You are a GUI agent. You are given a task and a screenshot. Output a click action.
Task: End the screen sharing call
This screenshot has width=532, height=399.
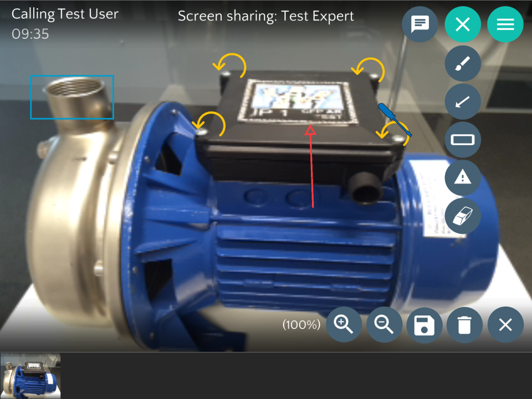click(463, 24)
